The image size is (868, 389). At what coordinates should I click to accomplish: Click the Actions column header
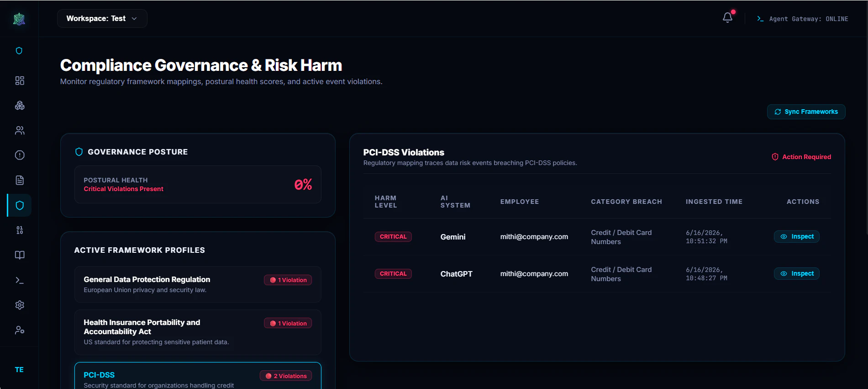pos(803,202)
